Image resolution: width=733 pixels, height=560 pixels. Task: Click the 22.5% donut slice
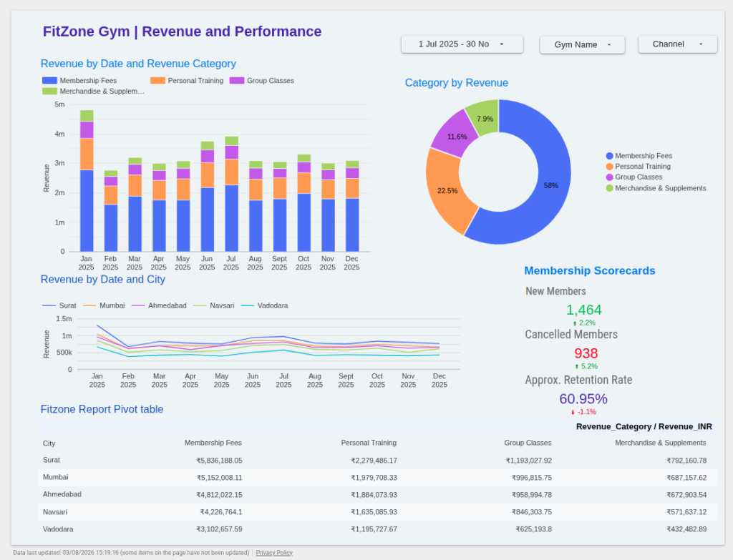pos(447,190)
